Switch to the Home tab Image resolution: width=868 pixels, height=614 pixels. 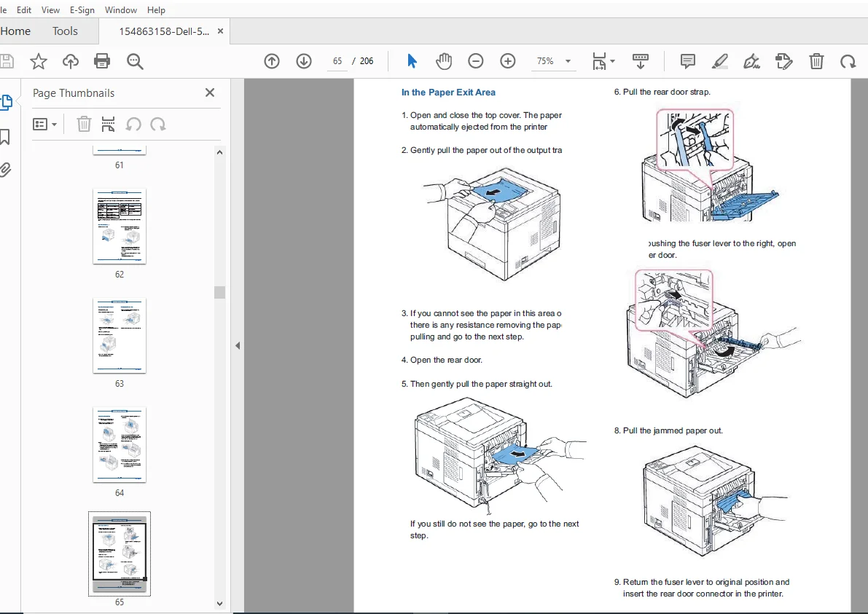(15, 31)
